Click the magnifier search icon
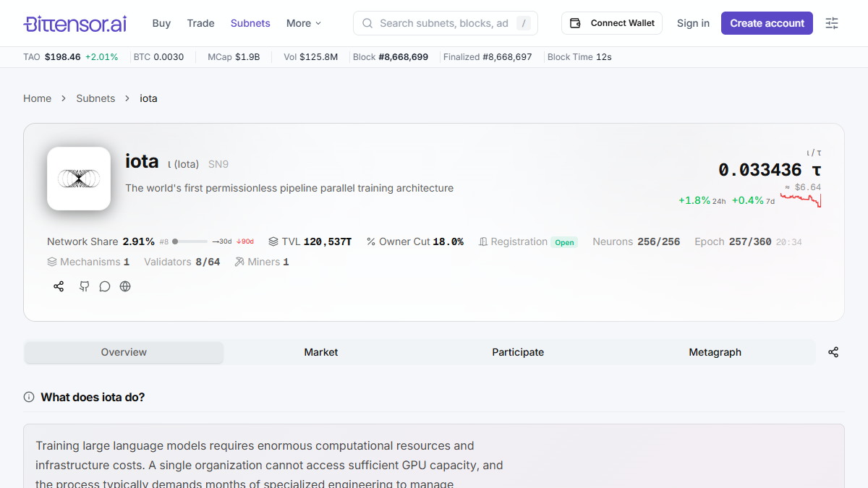Screen dimensions: 868x488 367,23
